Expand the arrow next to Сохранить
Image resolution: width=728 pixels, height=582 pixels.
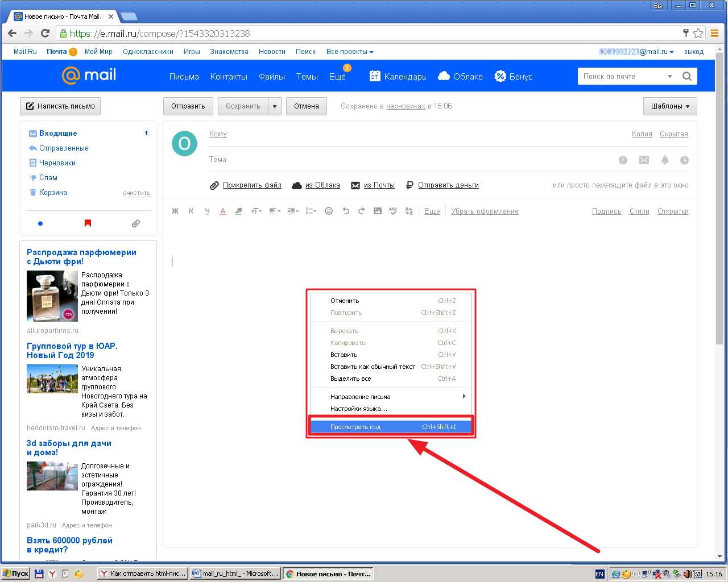(x=275, y=106)
